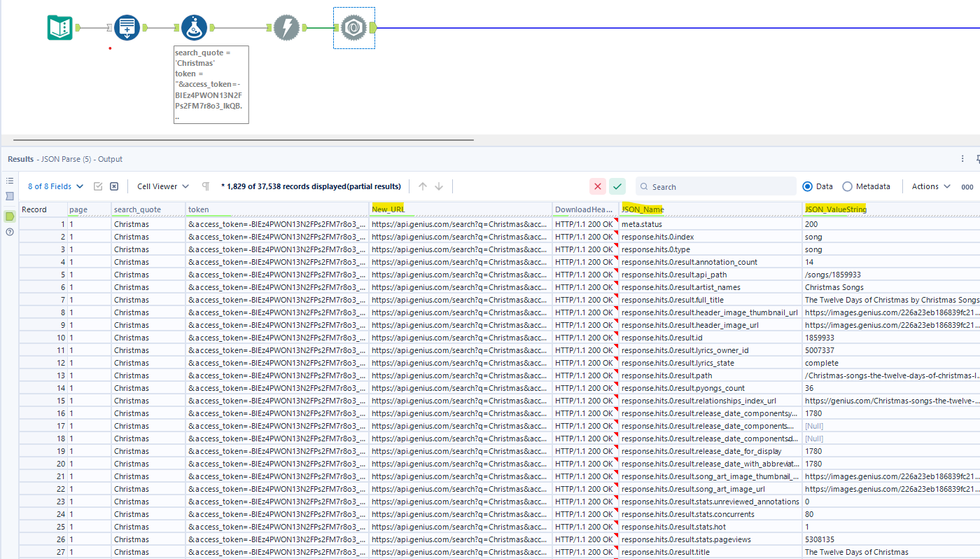
Task: Expand the 8 of 8 Fields dropdown
Action: point(55,186)
